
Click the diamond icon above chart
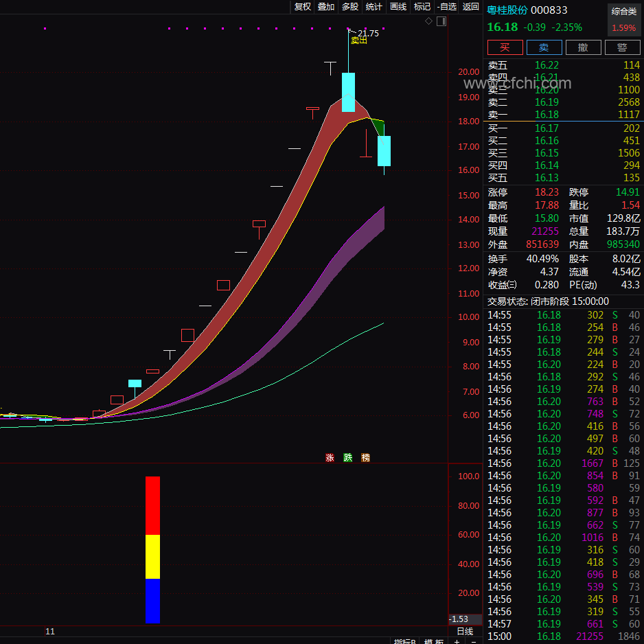[429, 21]
